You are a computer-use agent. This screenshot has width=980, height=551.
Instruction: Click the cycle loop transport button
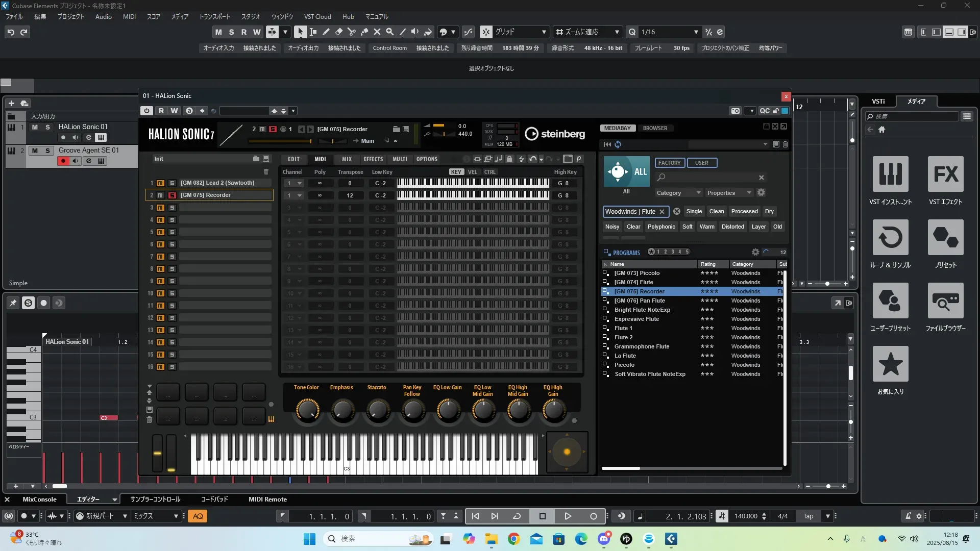click(517, 516)
